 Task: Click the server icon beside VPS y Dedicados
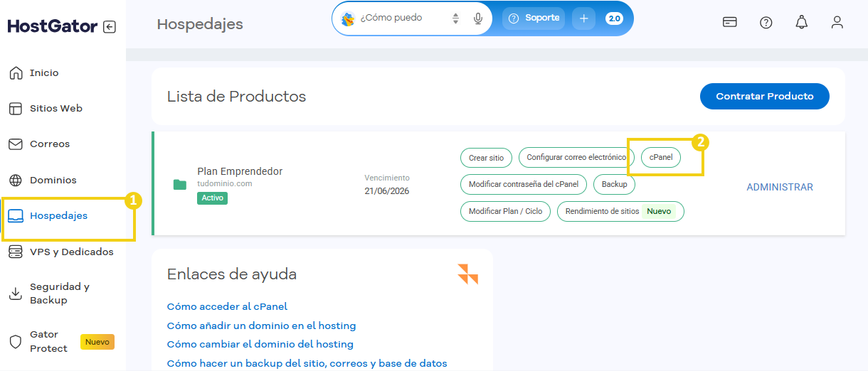[x=16, y=252]
